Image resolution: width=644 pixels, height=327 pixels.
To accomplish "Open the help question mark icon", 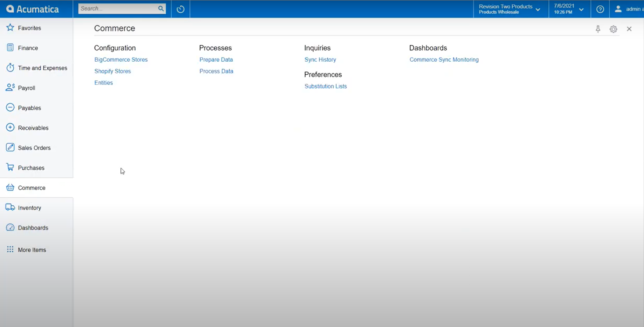I will pyautogui.click(x=600, y=9).
